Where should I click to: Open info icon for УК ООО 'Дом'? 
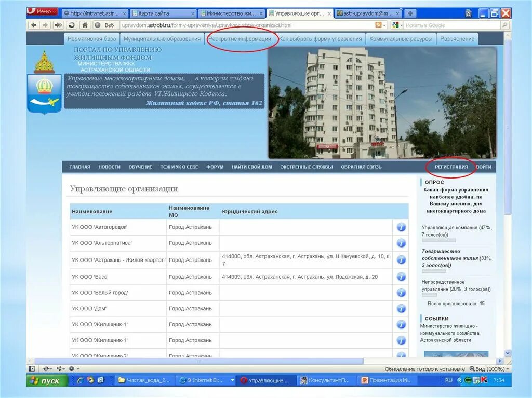click(x=401, y=309)
